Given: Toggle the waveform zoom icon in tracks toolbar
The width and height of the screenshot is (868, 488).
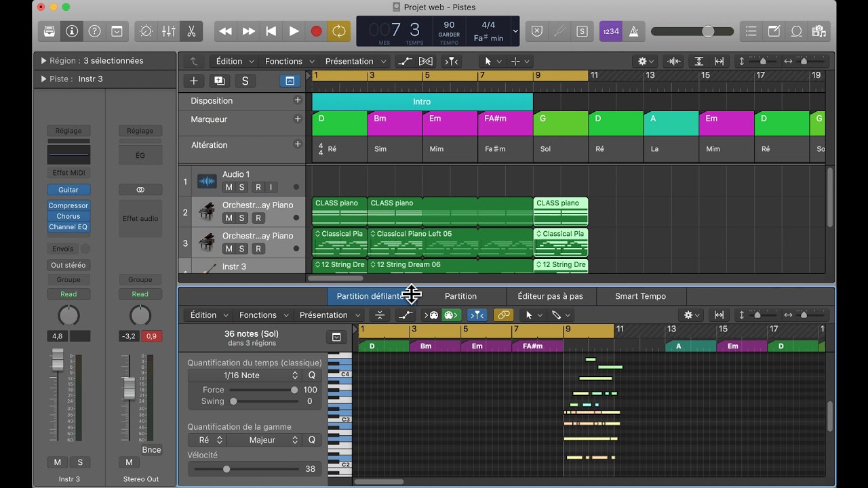Looking at the screenshot, I should coord(674,61).
